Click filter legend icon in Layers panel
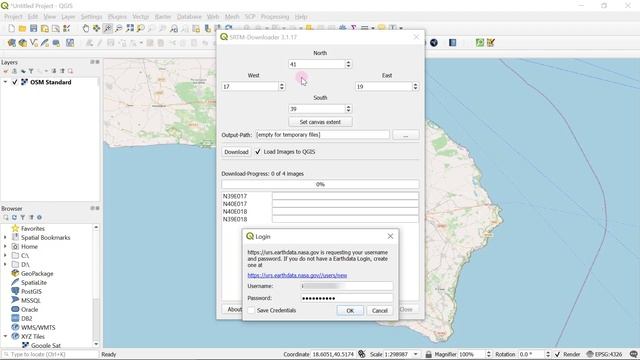640x360 pixels. pos(31,71)
